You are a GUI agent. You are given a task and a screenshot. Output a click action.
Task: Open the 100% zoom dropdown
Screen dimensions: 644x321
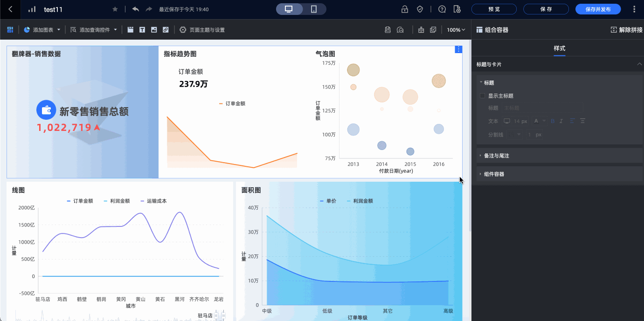pos(456,30)
